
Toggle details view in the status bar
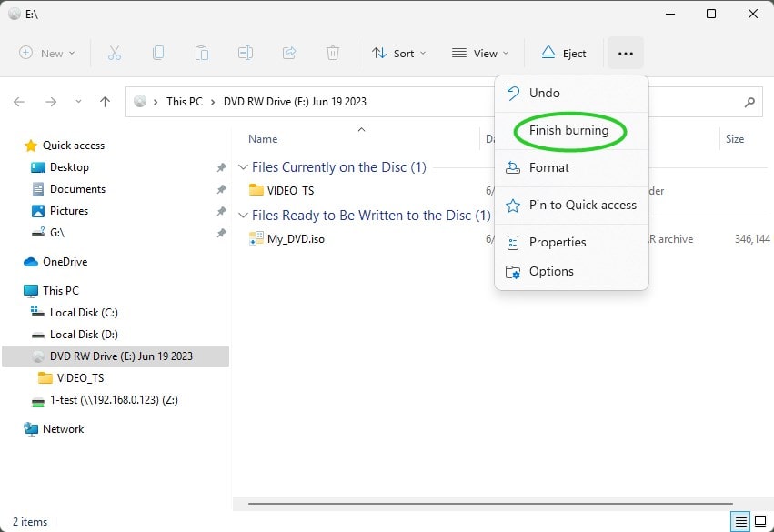742,522
